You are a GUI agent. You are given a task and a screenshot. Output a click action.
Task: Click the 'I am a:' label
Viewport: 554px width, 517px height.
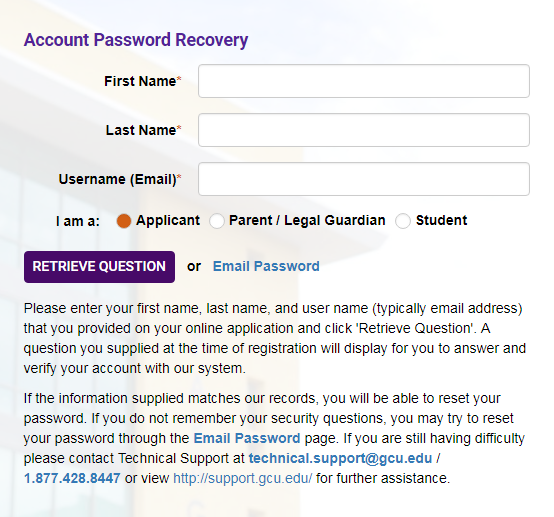click(x=78, y=221)
